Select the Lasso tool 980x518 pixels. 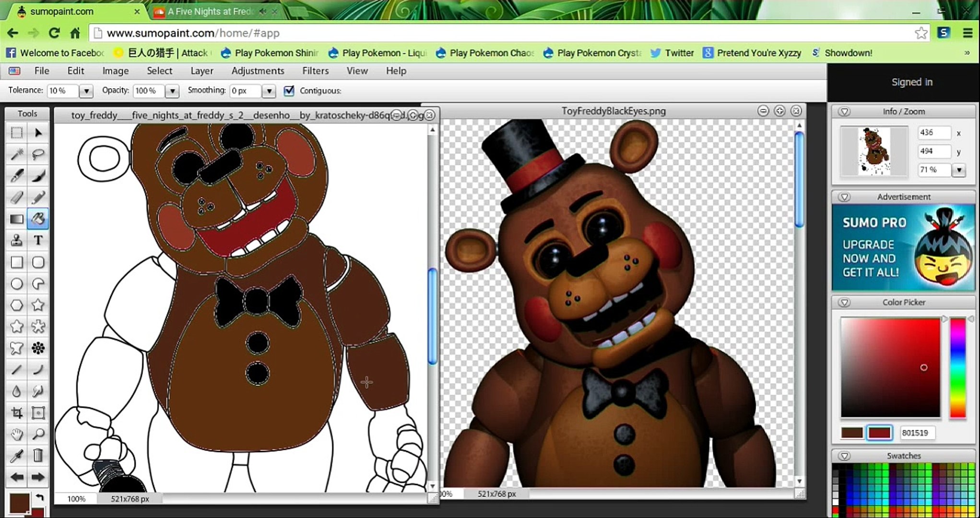(x=38, y=154)
